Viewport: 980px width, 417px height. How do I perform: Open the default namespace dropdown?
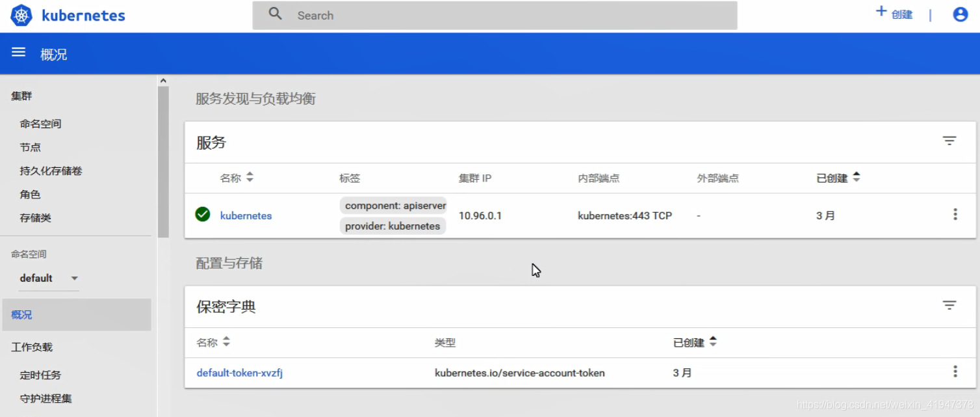coord(74,278)
